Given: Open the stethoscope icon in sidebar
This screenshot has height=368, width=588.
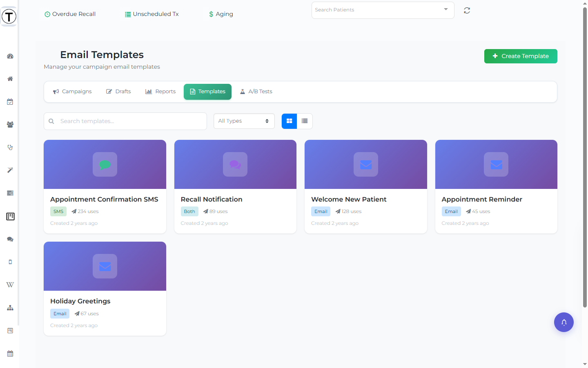Looking at the screenshot, I should pyautogui.click(x=10, y=148).
